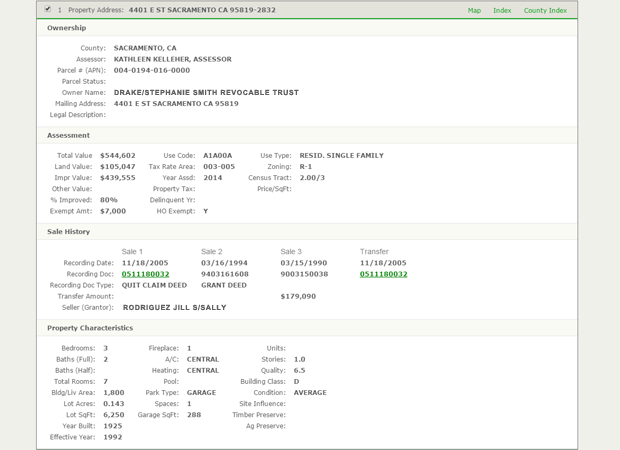Select county value SACRAMENTO, CA
The height and width of the screenshot is (450, 620).
pos(145,48)
